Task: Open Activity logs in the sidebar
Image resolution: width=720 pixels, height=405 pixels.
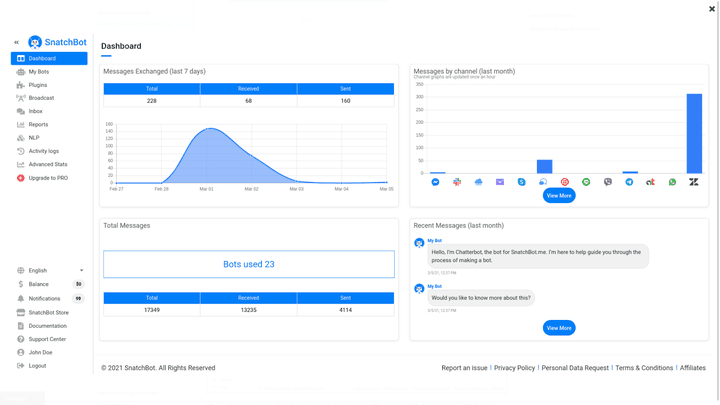Action: pos(44,151)
